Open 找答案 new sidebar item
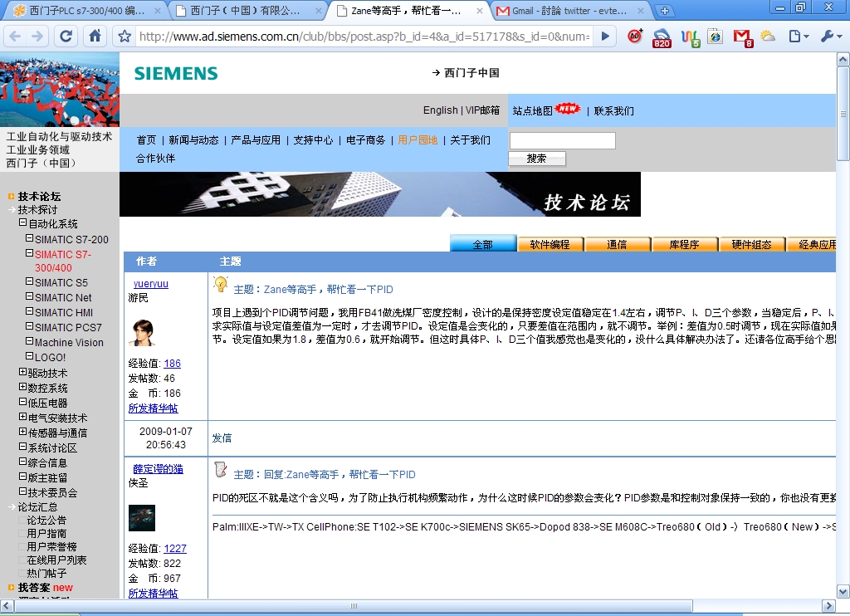Image resolution: width=850 pixels, height=616 pixels. (45, 588)
